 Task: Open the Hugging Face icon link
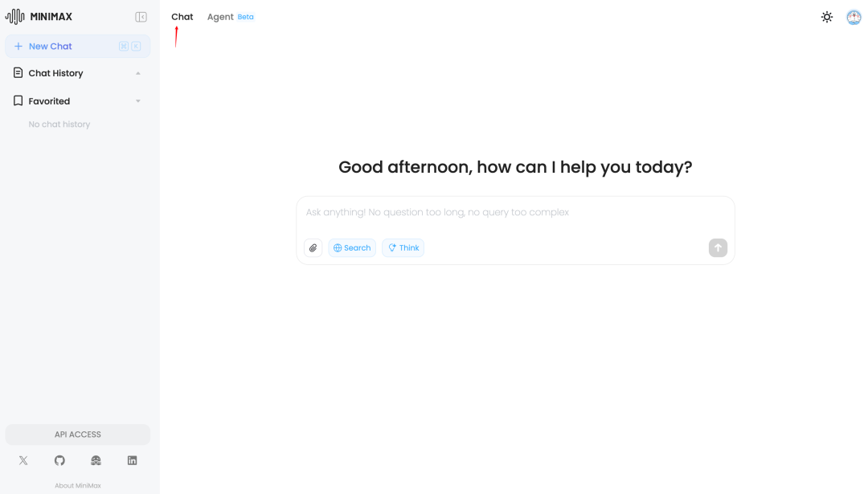pyautogui.click(x=96, y=460)
